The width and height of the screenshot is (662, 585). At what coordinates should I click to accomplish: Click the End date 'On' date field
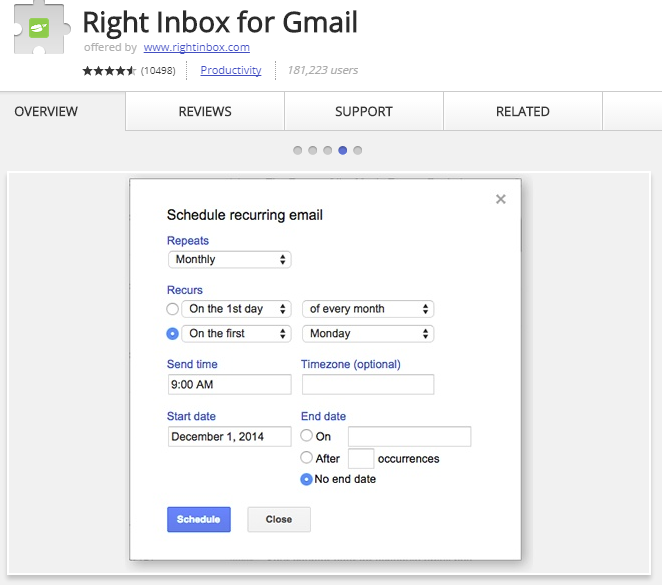[x=410, y=436]
